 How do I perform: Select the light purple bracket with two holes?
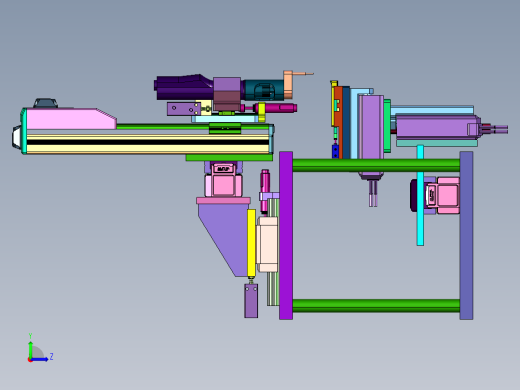coord(184,109)
